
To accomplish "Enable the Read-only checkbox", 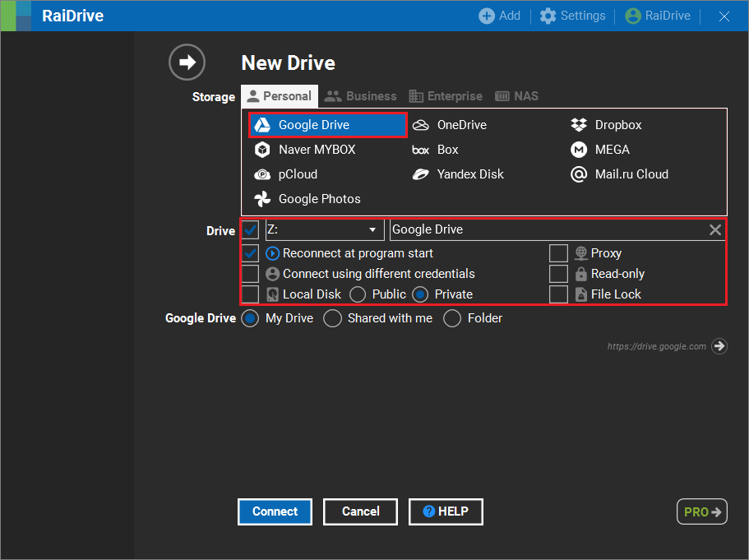I will (x=559, y=274).
